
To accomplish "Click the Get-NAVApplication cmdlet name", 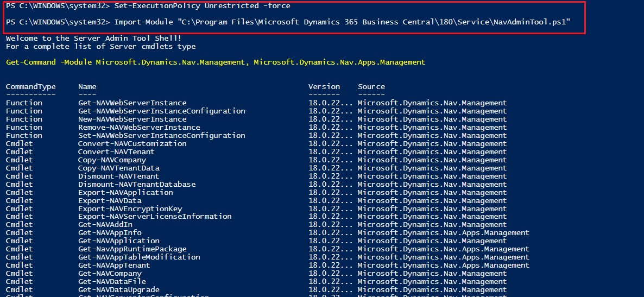I will (119, 241).
